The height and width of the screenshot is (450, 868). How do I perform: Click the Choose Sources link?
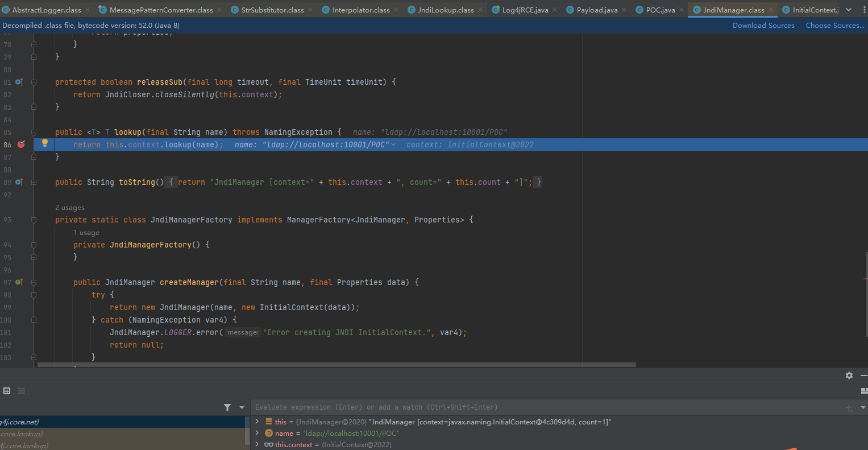coord(834,26)
